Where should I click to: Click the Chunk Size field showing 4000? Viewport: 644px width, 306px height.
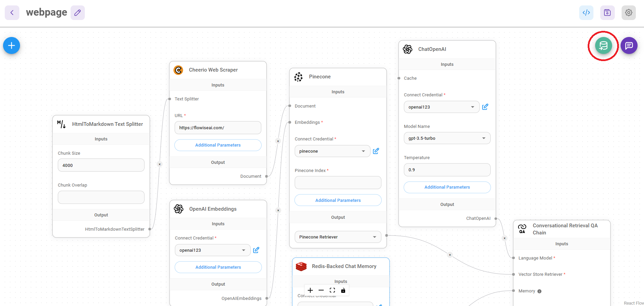(x=101, y=165)
